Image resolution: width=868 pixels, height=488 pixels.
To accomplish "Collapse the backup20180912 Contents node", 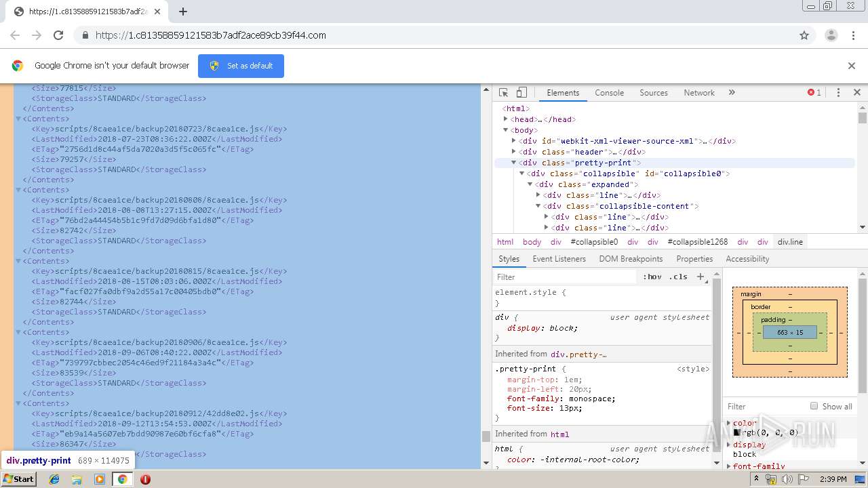I will tap(19, 403).
